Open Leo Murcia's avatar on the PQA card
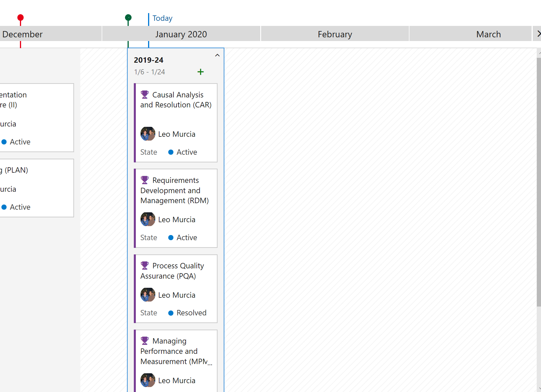 pyautogui.click(x=147, y=295)
